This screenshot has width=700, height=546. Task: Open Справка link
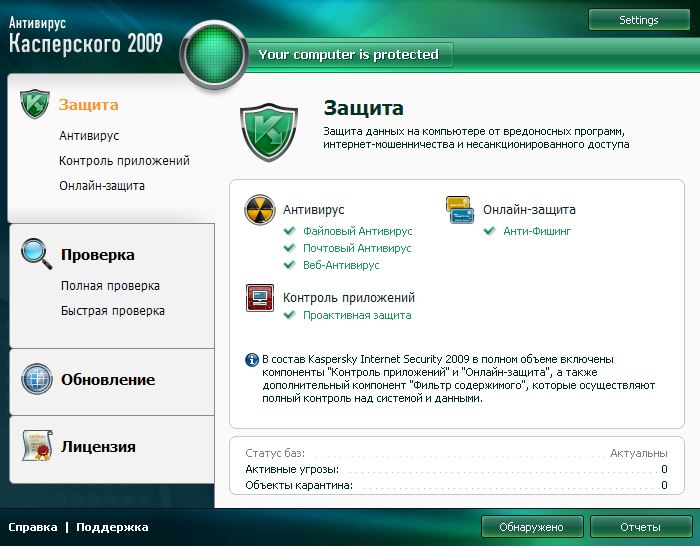pos(33,527)
